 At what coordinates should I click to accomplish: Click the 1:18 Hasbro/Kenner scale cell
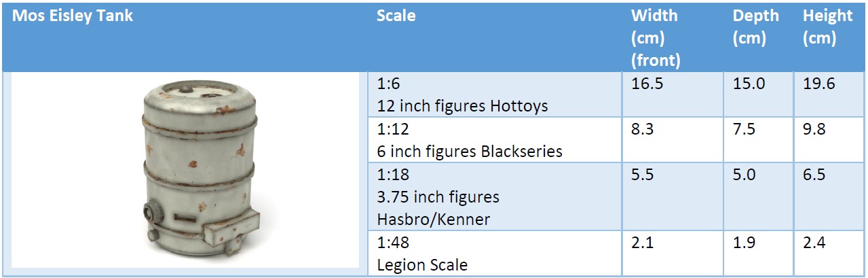tap(438, 196)
